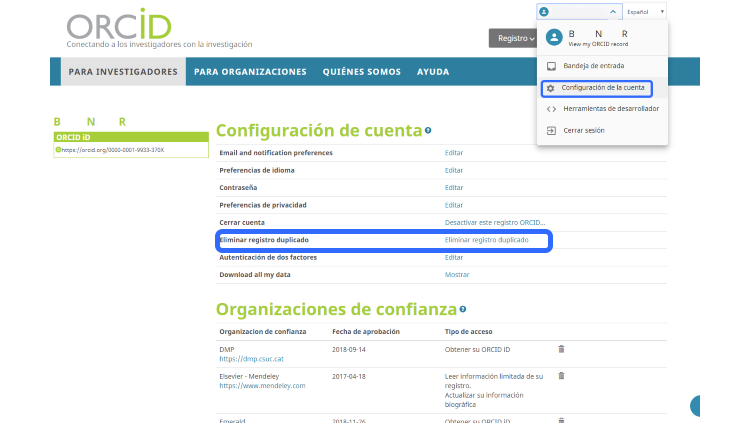The width and height of the screenshot is (750, 423).
Task: Click the Cerrar sesión logout icon
Action: (x=550, y=130)
